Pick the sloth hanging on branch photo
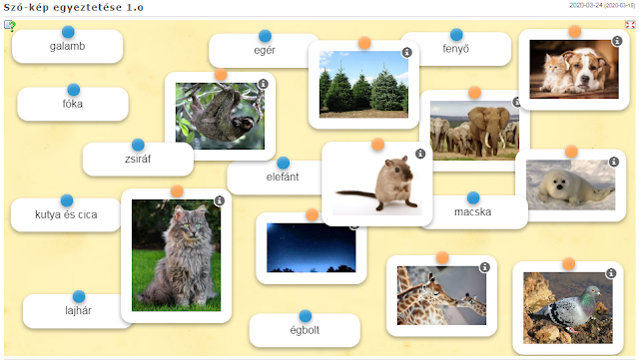The height and width of the screenshot is (364, 639). [x=220, y=116]
